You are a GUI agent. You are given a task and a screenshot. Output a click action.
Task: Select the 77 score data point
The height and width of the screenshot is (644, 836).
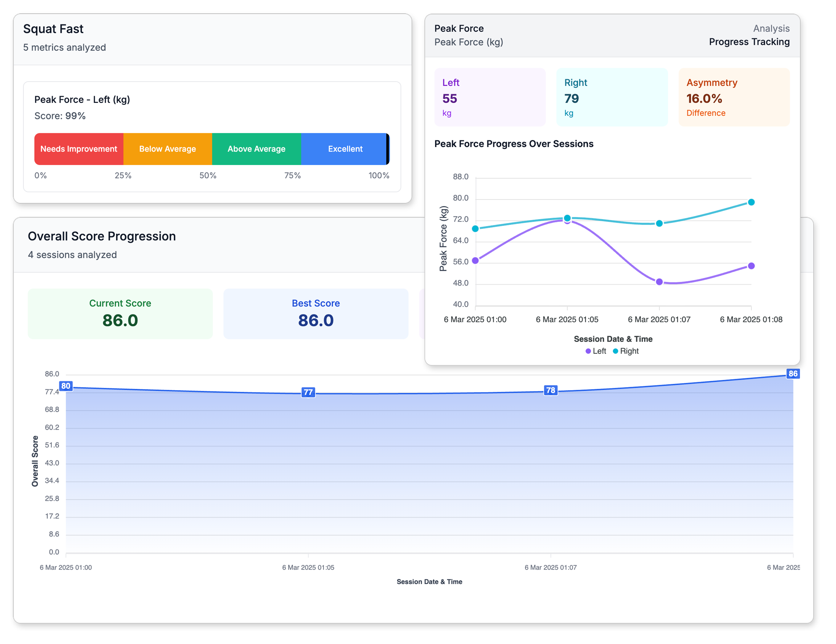coord(308,392)
